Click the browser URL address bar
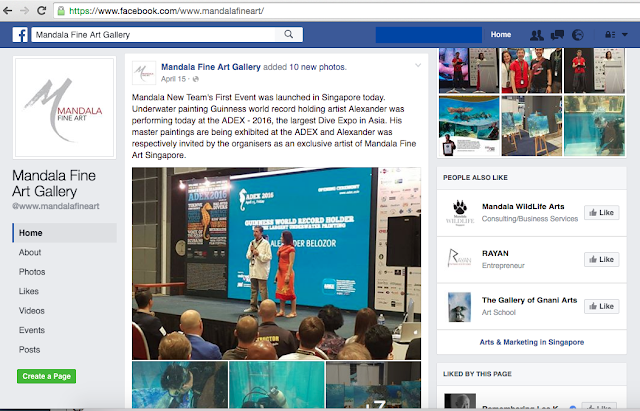The image size is (640, 411). click(x=347, y=11)
